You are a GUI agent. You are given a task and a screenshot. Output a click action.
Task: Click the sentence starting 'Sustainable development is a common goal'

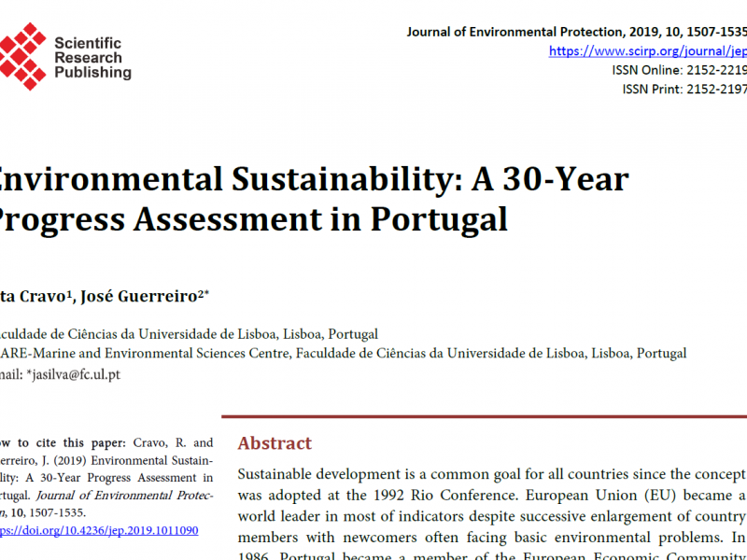(492, 474)
